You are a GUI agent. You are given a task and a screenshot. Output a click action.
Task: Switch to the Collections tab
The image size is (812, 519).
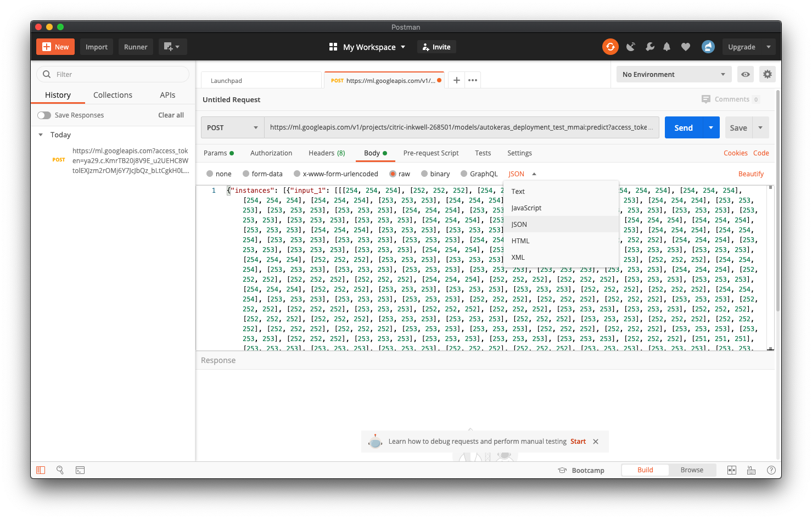click(113, 95)
